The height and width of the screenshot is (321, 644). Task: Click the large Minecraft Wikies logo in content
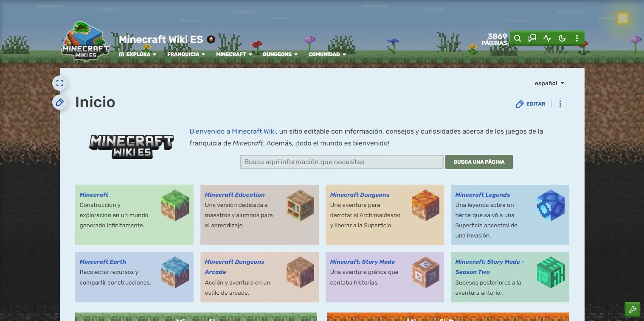tap(132, 147)
